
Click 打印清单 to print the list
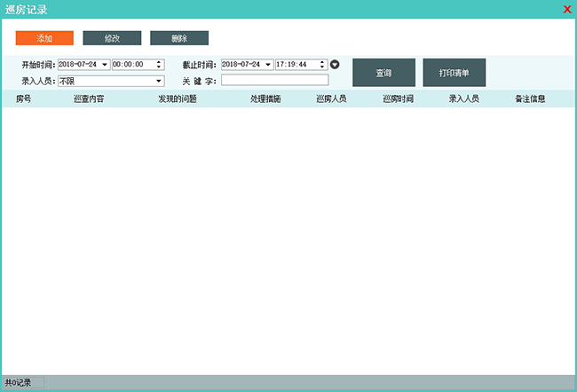454,73
